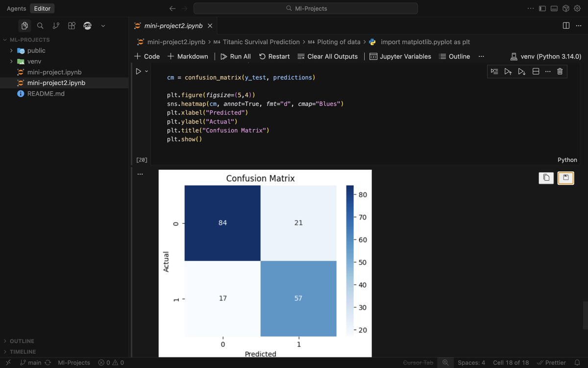Screen dimensions: 588x368
Task: Click the Ml-Projects status bar entry
Action: point(74,363)
